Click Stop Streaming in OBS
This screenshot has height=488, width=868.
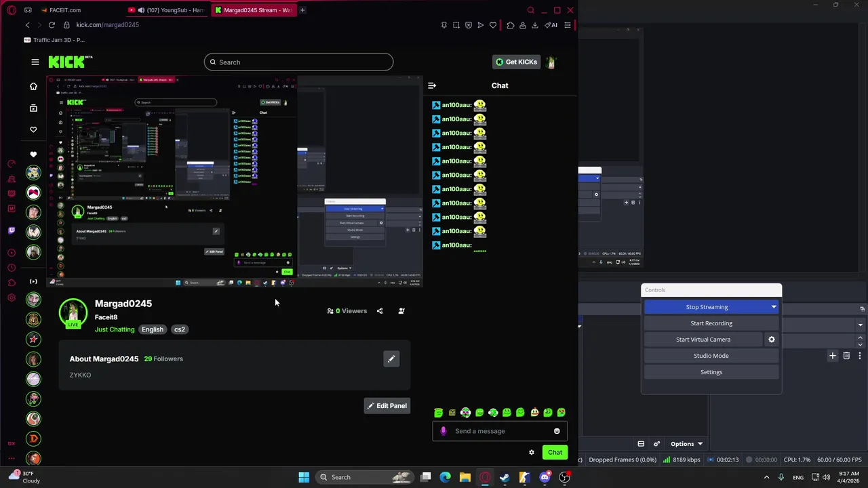point(706,307)
